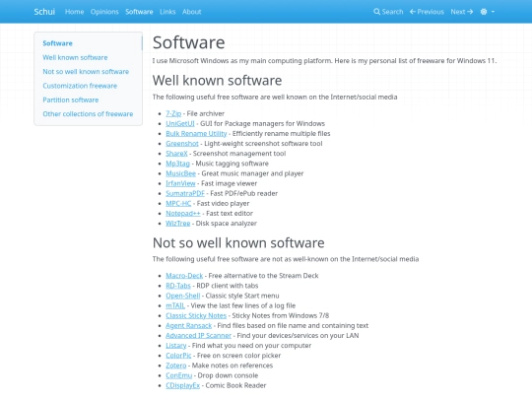Jump to Partition software in sidebar
532x399 pixels.
coord(71,100)
